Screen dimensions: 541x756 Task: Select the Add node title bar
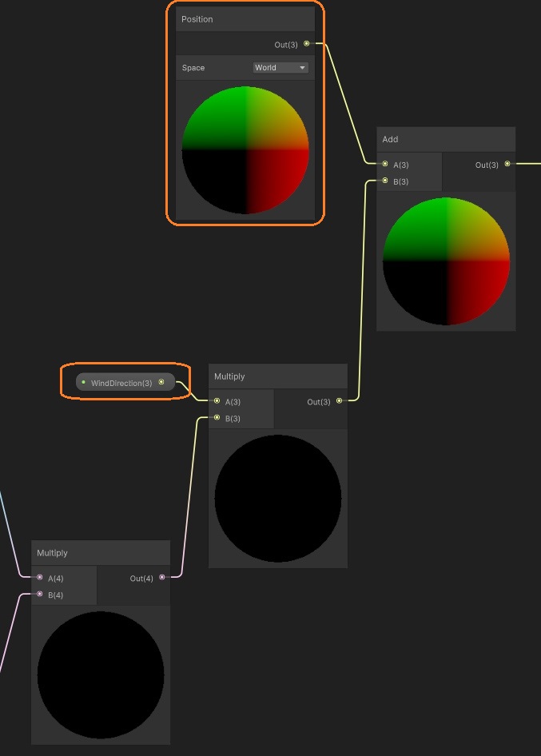click(446, 139)
